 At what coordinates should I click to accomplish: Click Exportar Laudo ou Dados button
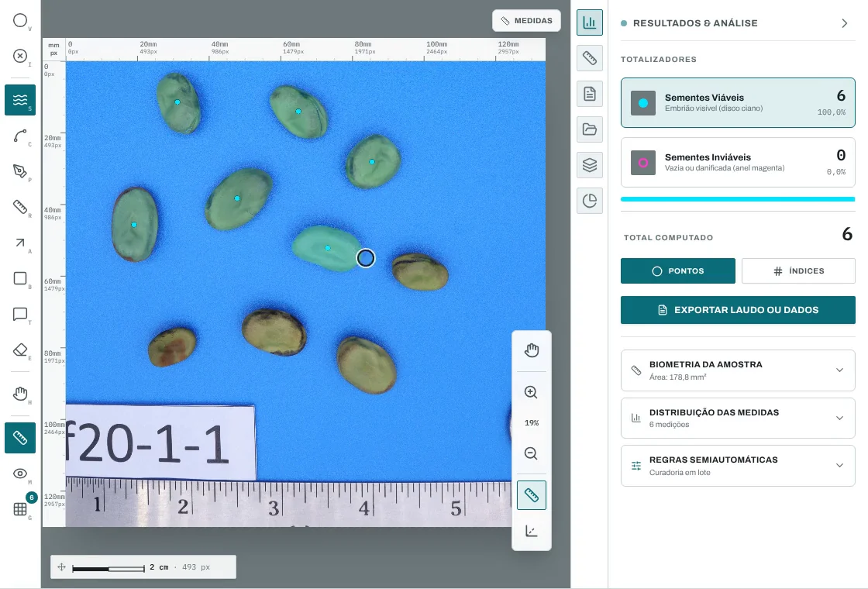(738, 310)
